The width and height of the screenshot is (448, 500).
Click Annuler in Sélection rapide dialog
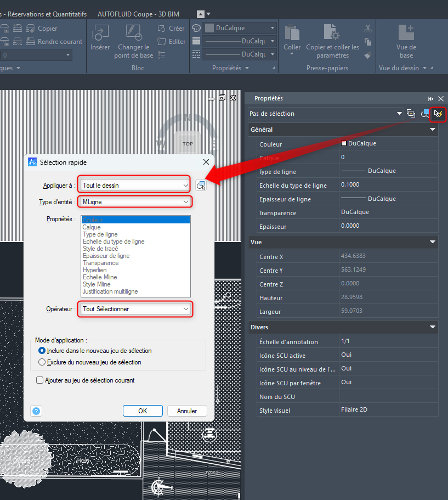(x=187, y=411)
